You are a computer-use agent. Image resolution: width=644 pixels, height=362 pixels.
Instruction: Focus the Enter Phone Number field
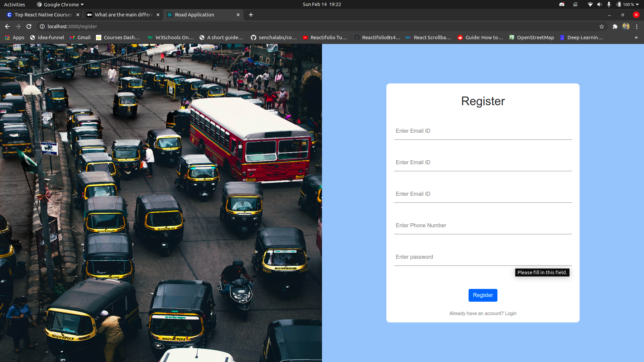pos(483,226)
